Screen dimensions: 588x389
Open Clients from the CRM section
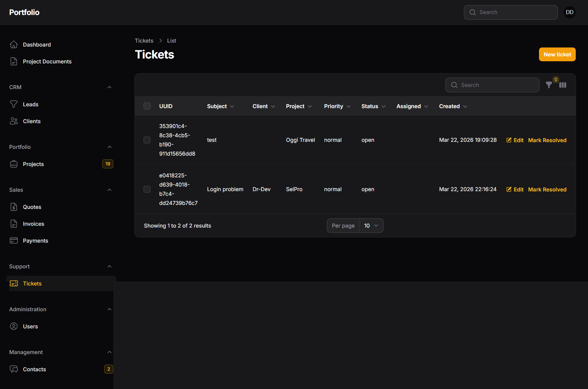tap(32, 121)
